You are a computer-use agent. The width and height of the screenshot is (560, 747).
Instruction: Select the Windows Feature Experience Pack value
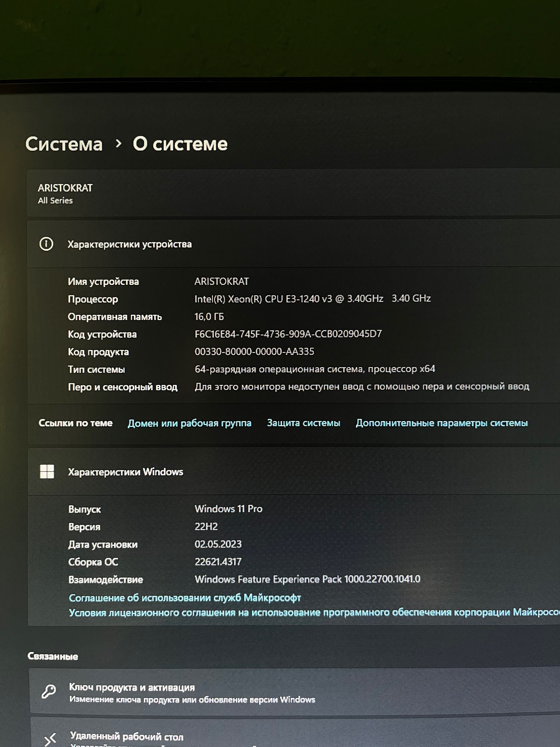(x=308, y=579)
